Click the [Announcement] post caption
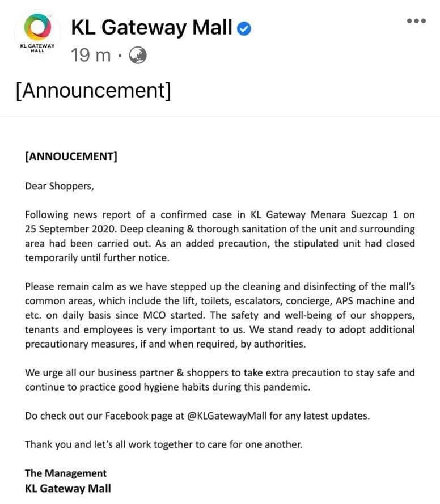The image size is (440, 504). point(94,91)
